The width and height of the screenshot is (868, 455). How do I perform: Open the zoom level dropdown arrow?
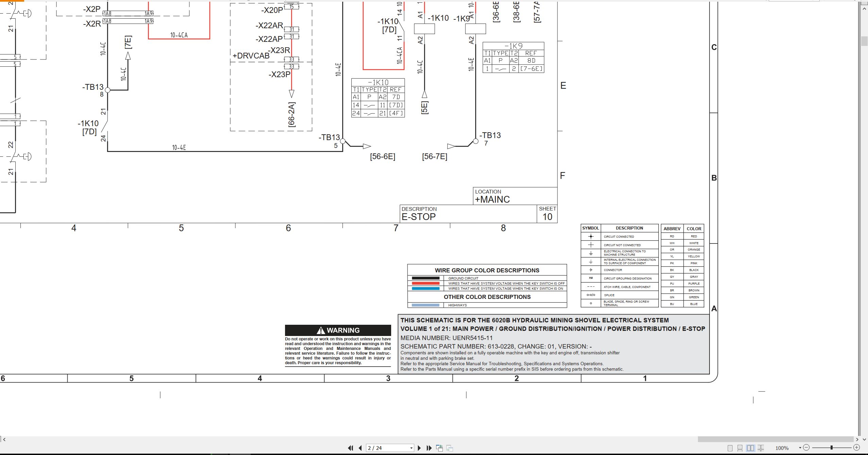tap(800, 448)
